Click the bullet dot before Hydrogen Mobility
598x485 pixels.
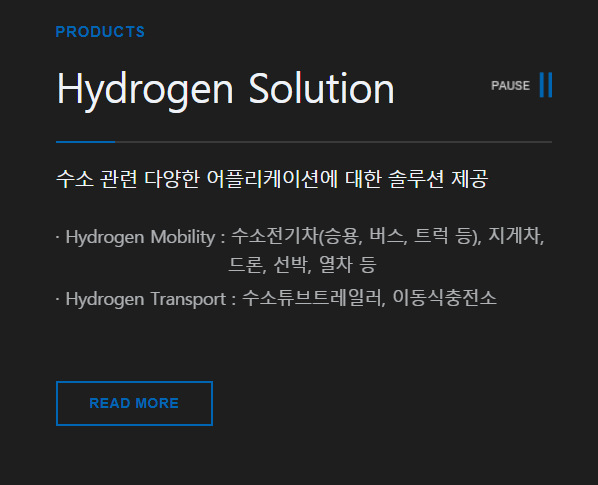point(58,237)
